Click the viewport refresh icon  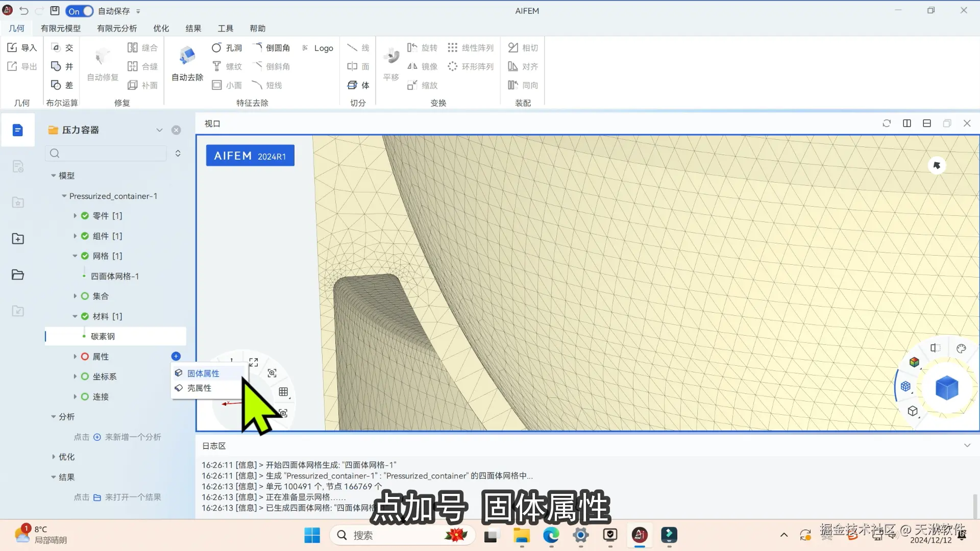[x=887, y=123]
